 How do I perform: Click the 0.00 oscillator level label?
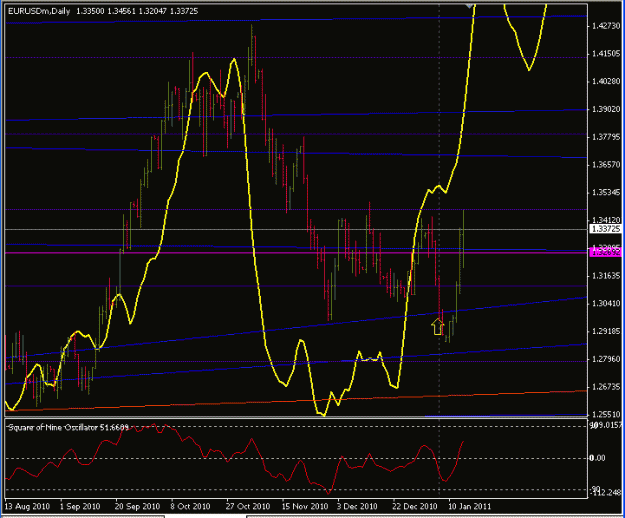pos(597,458)
